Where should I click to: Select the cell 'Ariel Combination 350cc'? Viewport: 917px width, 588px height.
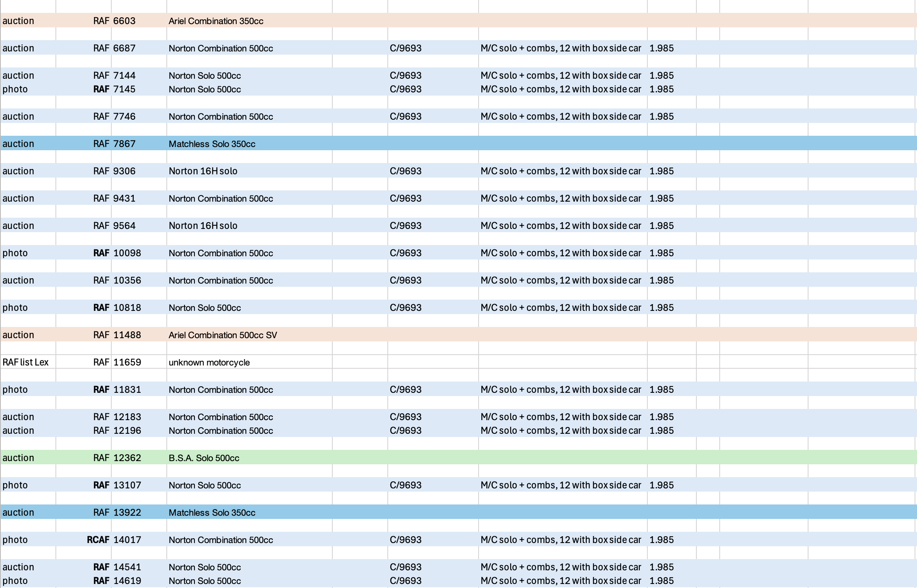249,20
